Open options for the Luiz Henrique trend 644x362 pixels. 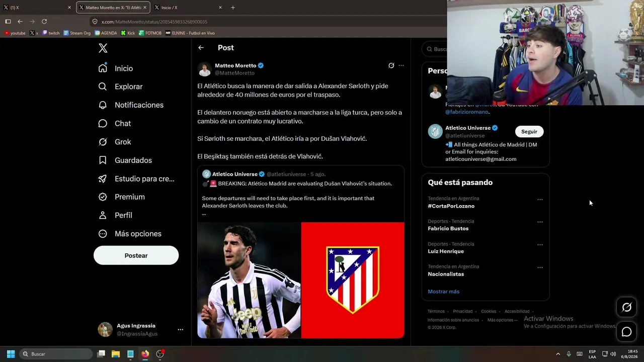[540, 245]
